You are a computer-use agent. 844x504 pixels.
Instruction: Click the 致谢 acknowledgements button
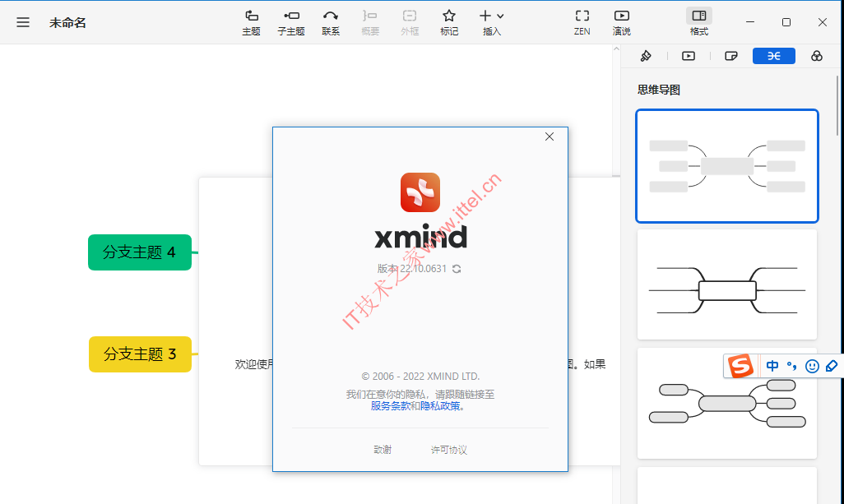click(x=383, y=450)
